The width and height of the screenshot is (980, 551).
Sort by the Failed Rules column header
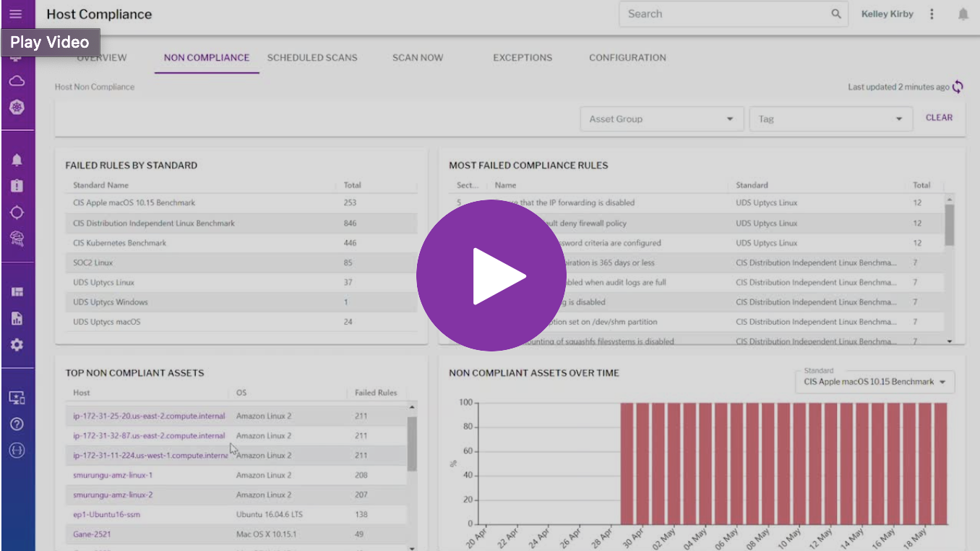click(x=376, y=393)
